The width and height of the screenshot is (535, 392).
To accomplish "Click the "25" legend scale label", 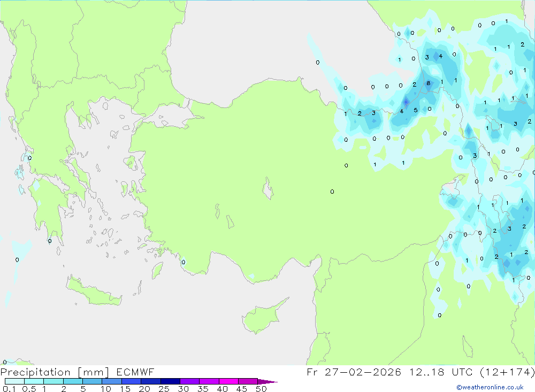I will [x=164, y=389].
